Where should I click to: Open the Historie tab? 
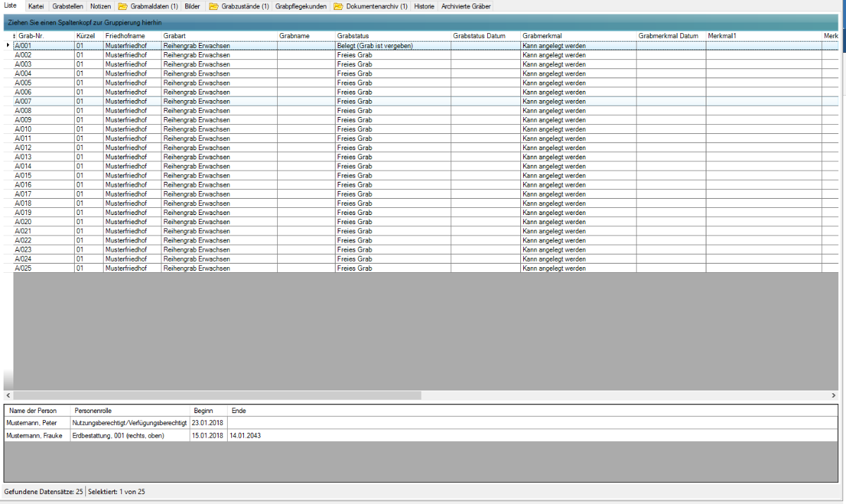[424, 6]
